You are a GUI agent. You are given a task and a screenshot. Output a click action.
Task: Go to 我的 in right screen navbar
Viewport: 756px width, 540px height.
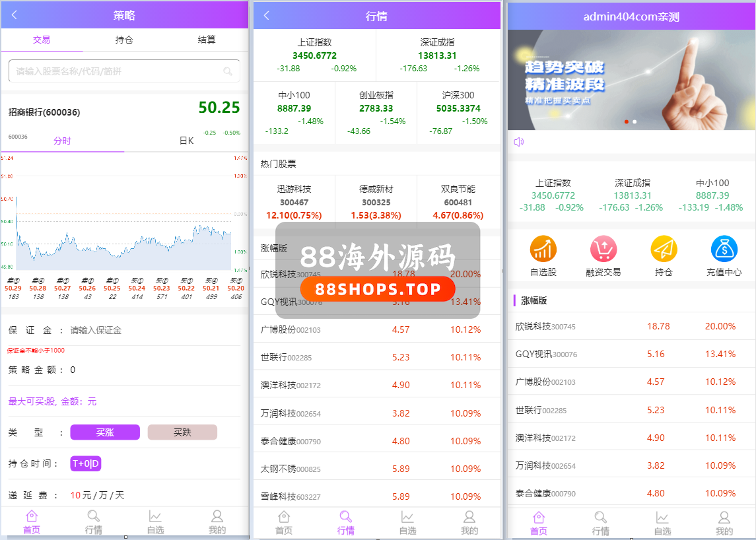click(724, 522)
